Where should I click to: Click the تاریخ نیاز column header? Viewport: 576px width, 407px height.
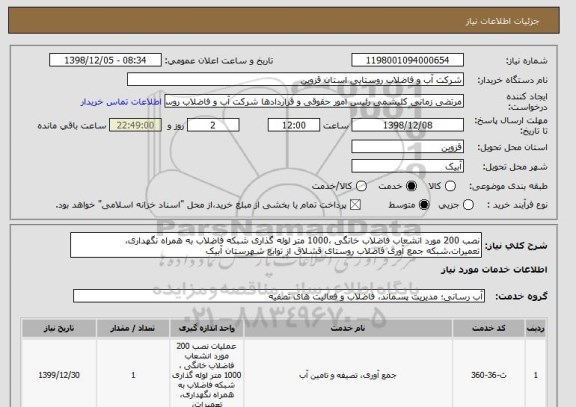59,328
